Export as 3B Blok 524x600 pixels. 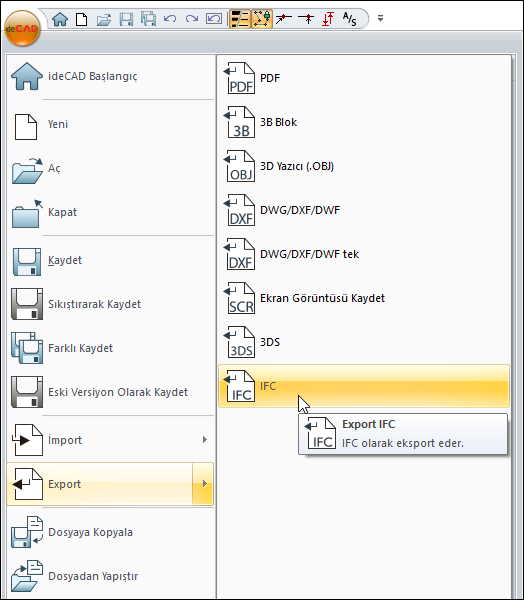364,122
